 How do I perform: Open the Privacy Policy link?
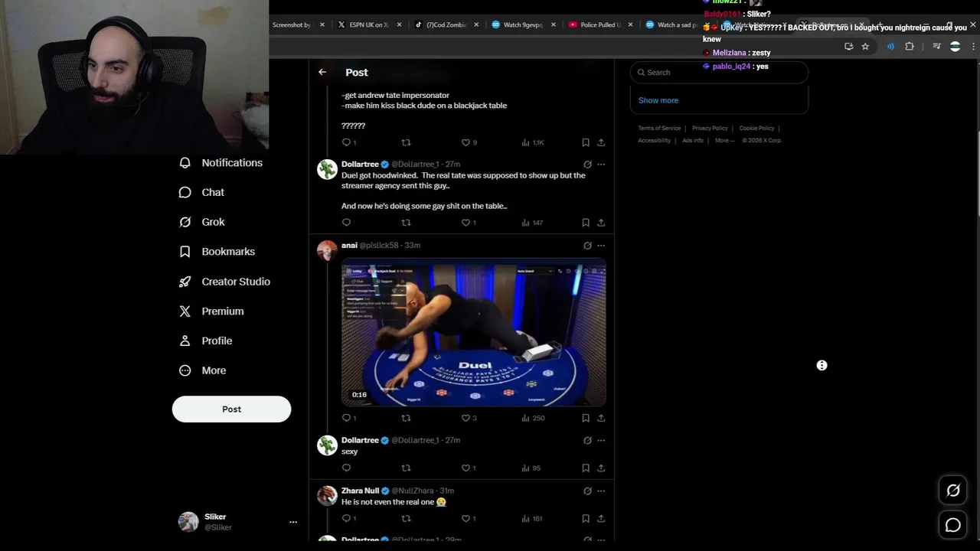[x=710, y=128]
